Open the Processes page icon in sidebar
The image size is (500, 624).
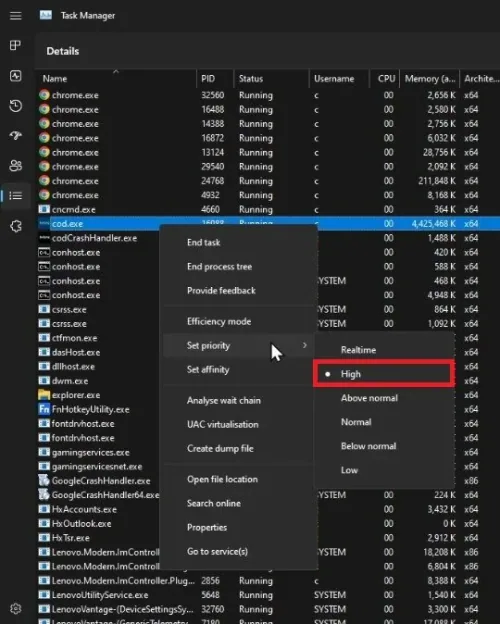(16, 45)
